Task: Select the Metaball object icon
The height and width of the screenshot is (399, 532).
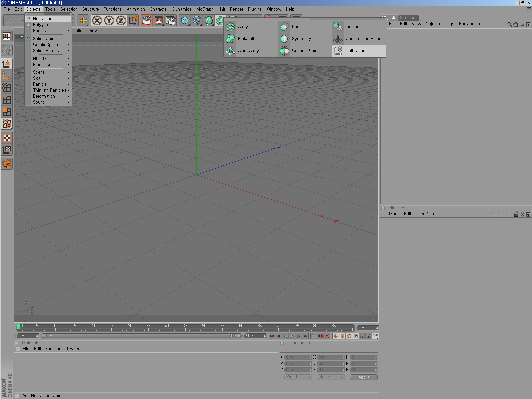Action: pos(230,39)
